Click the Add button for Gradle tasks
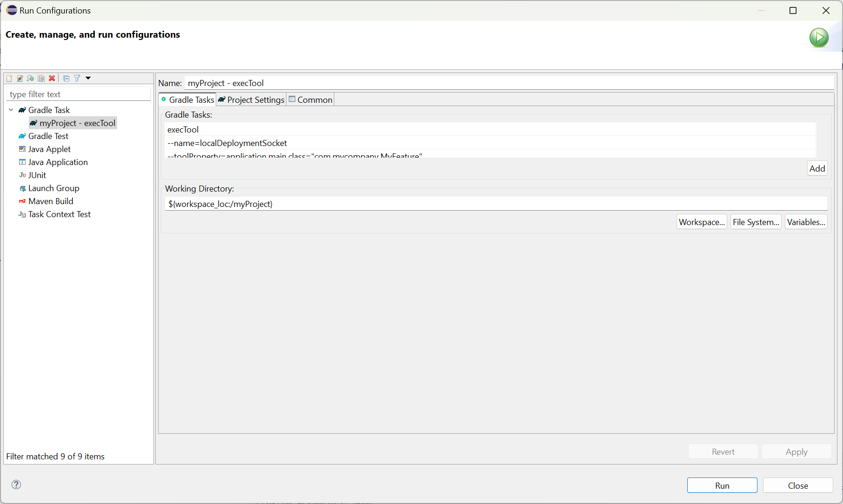Image resolution: width=843 pixels, height=504 pixels. [x=817, y=169]
